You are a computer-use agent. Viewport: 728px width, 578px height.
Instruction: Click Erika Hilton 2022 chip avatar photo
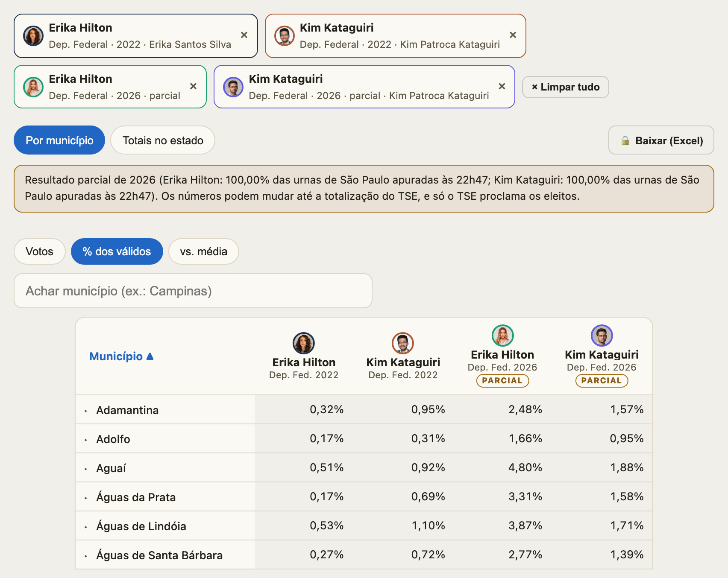point(33,36)
